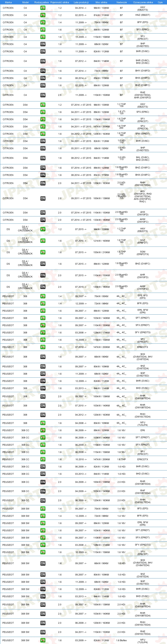
Task: Click diesel ON icon in Citroen DS4 AHX (DW10FD) row
Action: tap(43, 213)
